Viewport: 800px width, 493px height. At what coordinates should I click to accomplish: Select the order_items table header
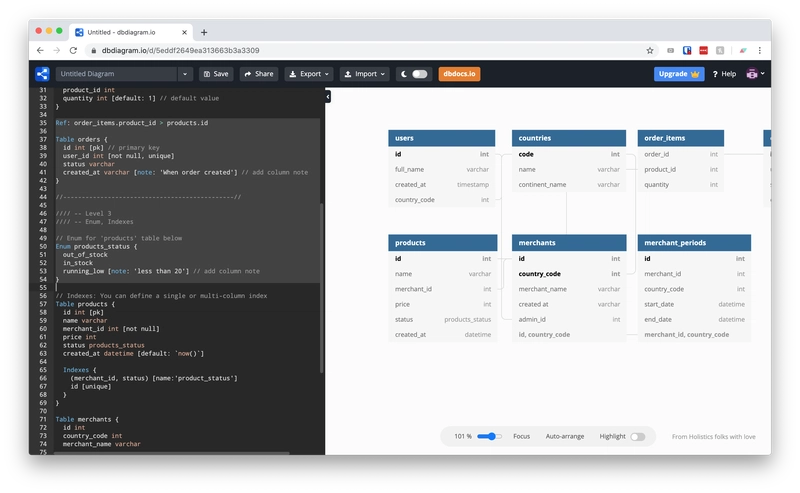tap(681, 138)
